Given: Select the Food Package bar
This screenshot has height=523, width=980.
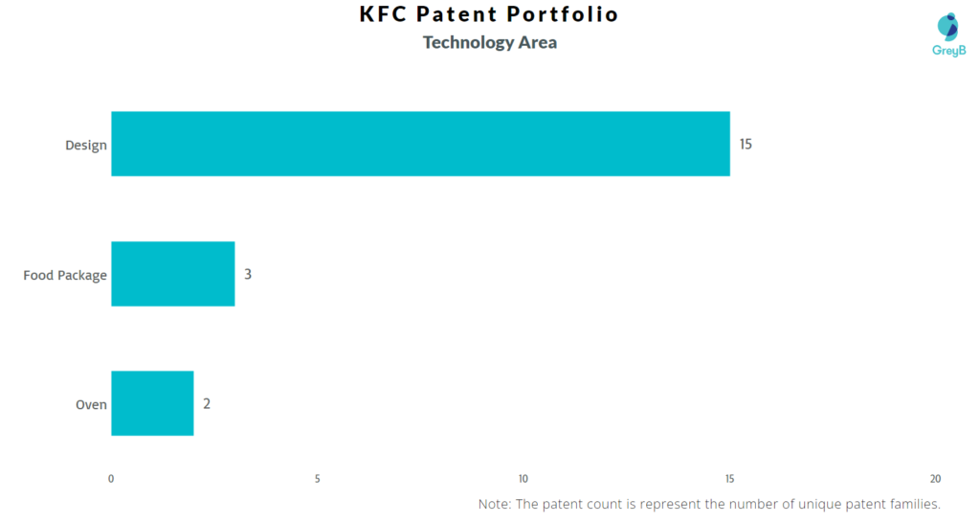Looking at the screenshot, I should point(173,274).
